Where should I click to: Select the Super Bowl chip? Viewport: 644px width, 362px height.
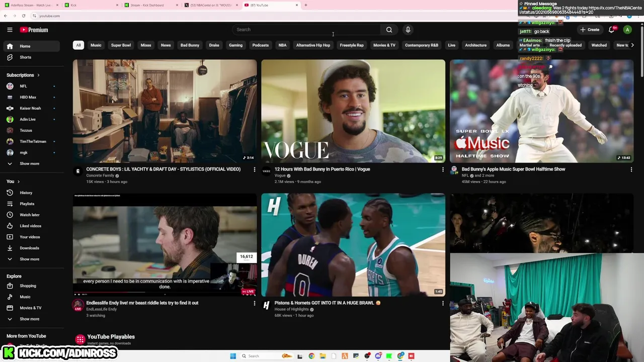point(121,45)
